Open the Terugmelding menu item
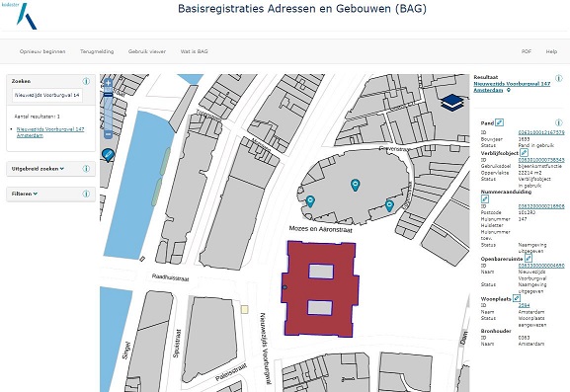This screenshot has height=392, width=570. [97, 51]
